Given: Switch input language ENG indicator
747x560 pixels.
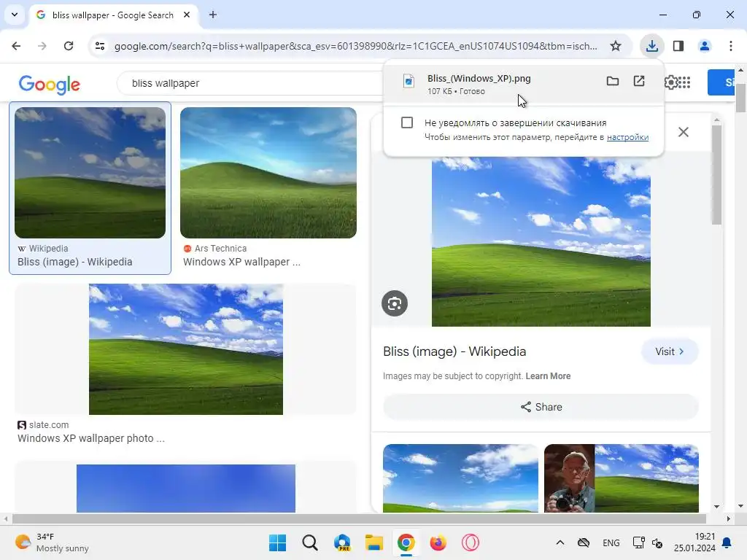Looking at the screenshot, I should point(611,542).
